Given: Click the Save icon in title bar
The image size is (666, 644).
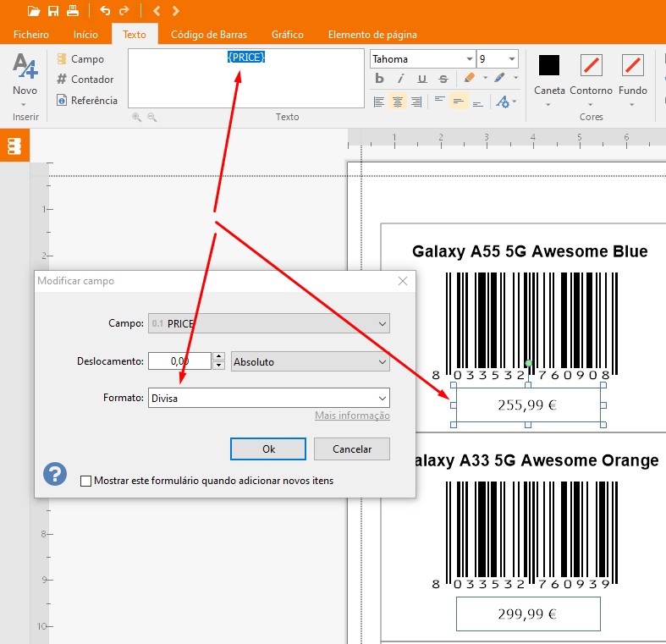Looking at the screenshot, I should tap(53, 11).
